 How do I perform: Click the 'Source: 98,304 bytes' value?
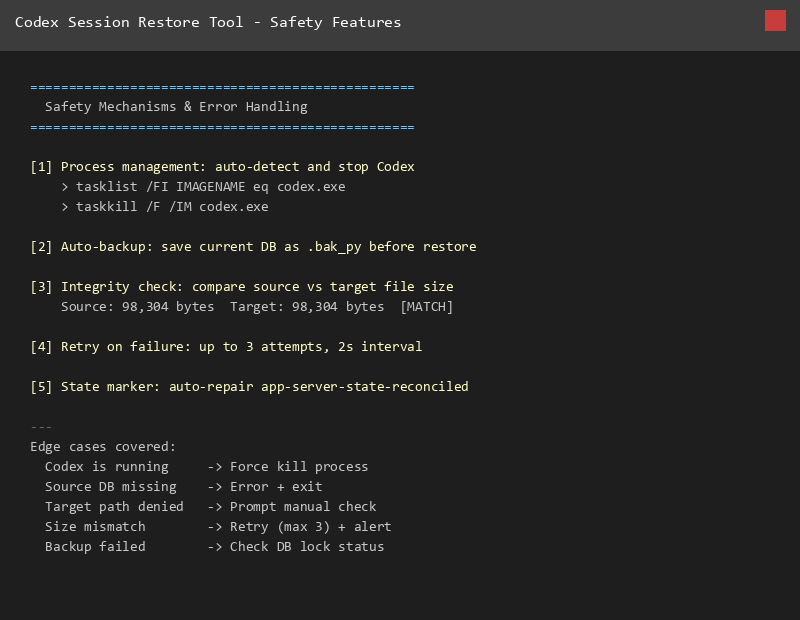pos(138,307)
